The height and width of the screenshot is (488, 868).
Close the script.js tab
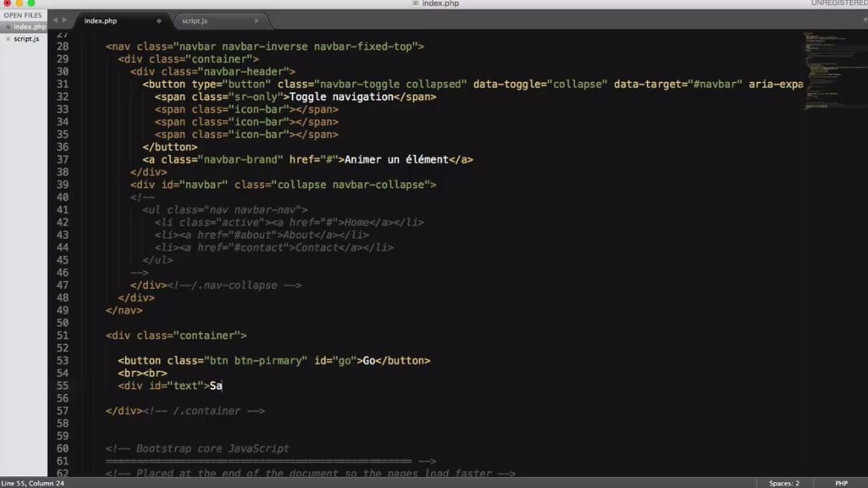(257, 21)
